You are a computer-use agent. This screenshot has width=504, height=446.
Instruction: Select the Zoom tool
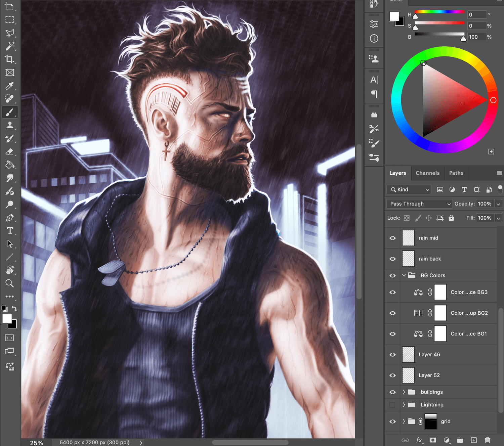tap(10, 283)
